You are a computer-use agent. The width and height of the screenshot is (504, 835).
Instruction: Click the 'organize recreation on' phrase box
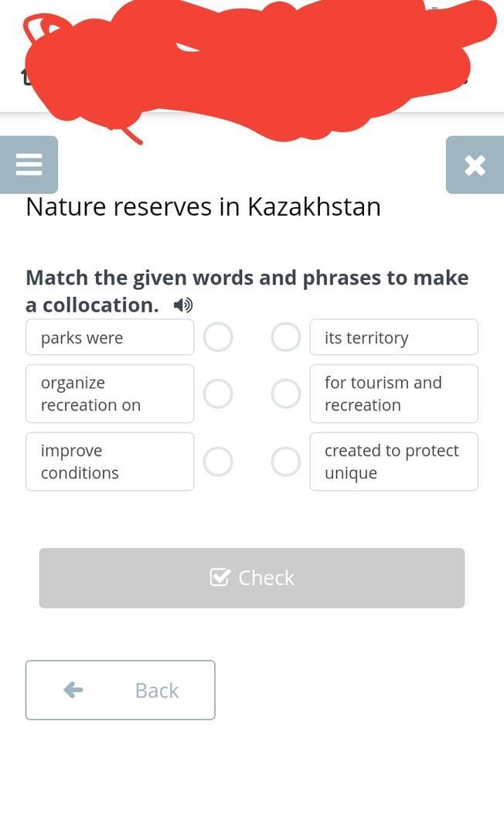click(109, 394)
